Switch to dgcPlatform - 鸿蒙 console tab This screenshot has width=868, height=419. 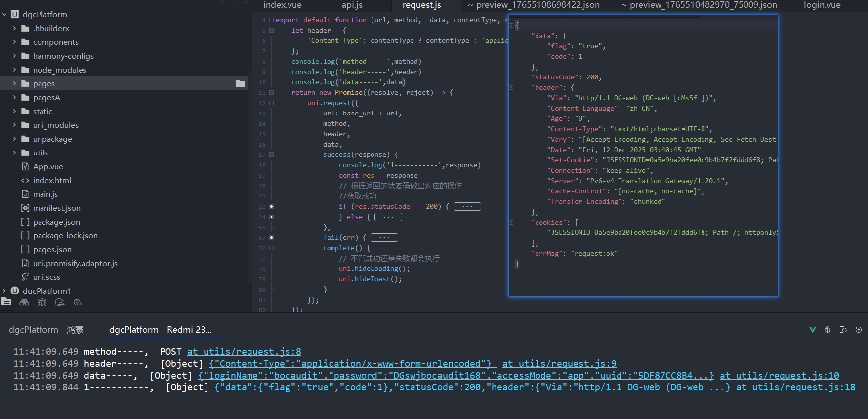[x=46, y=330]
